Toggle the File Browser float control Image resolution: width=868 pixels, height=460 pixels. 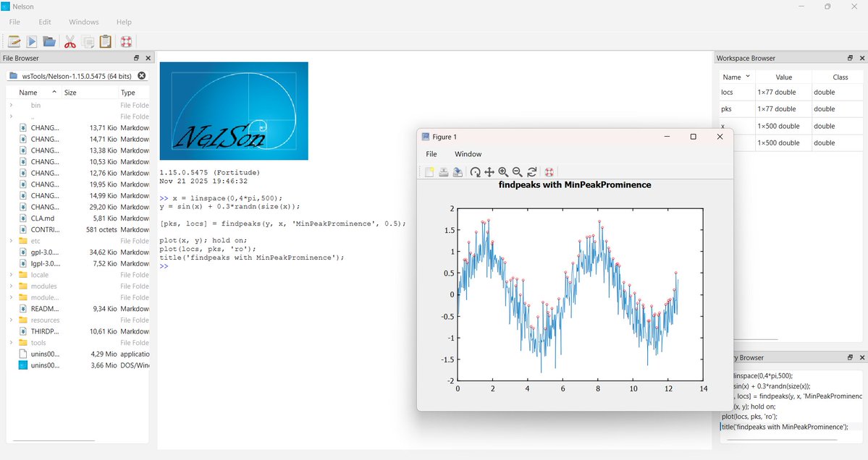[135, 58]
